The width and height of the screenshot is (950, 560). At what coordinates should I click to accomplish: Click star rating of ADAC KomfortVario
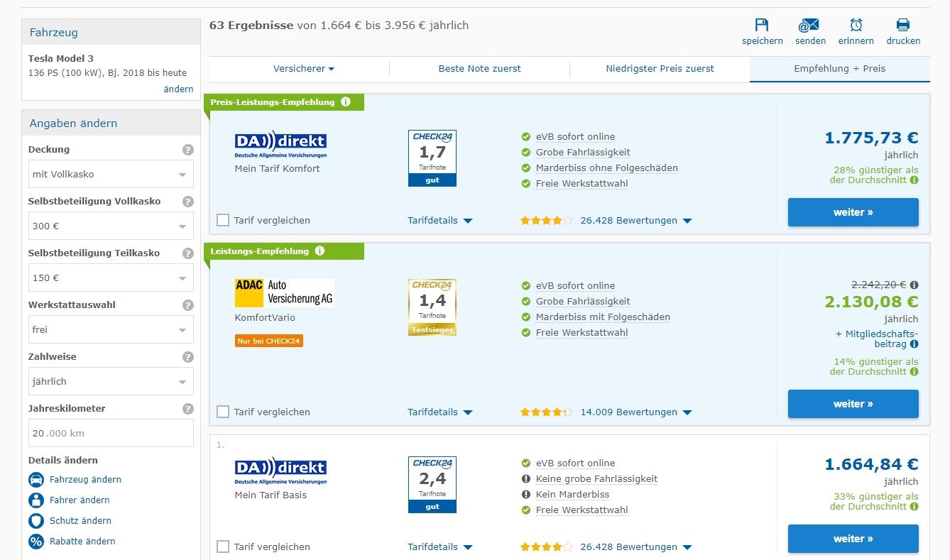tap(546, 412)
